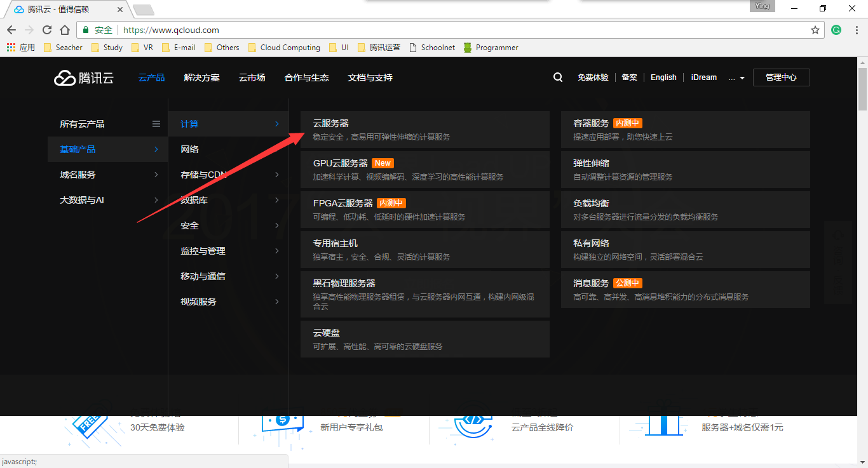Open the 弹性伸缩 product card
This screenshot has height=468, width=868.
tap(686, 170)
